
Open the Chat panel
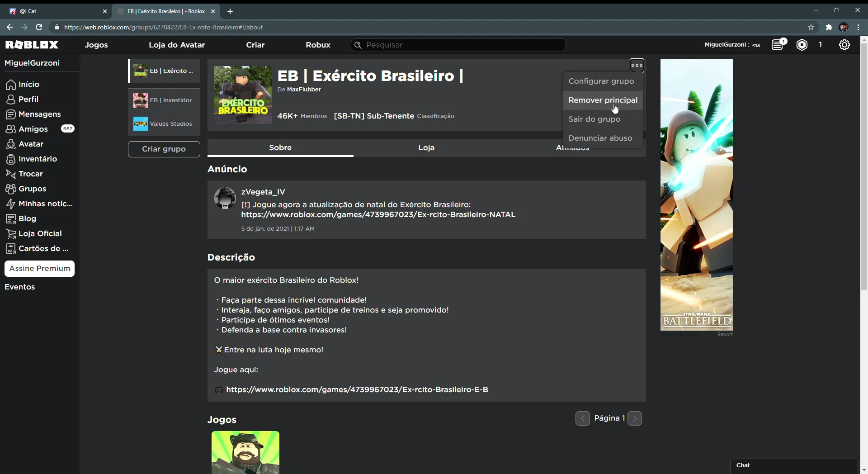tap(794, 465)
